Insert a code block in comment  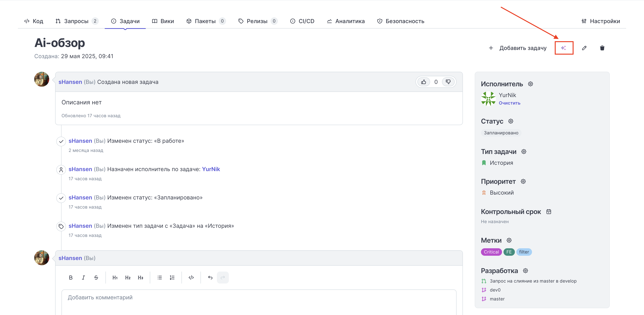(191, 278)
